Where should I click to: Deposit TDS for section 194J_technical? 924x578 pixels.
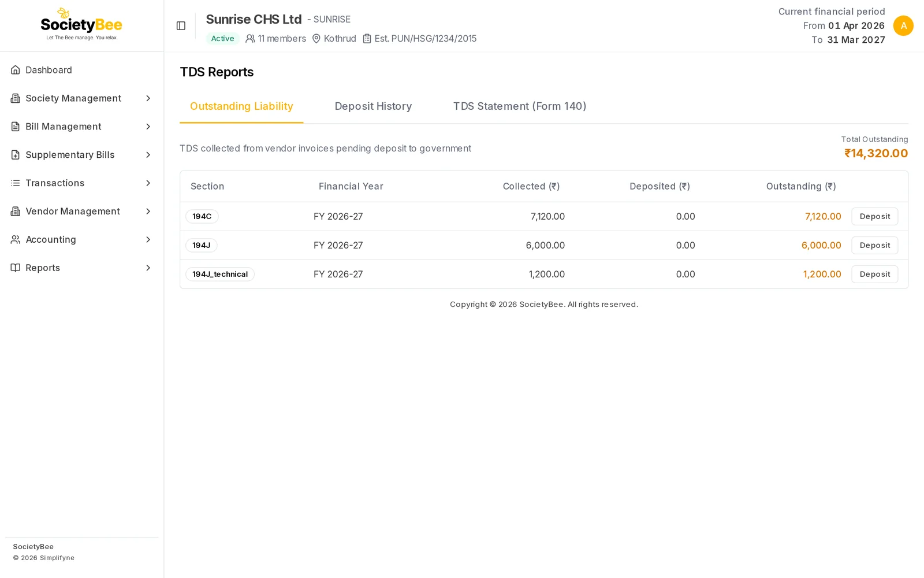point(874,274)
